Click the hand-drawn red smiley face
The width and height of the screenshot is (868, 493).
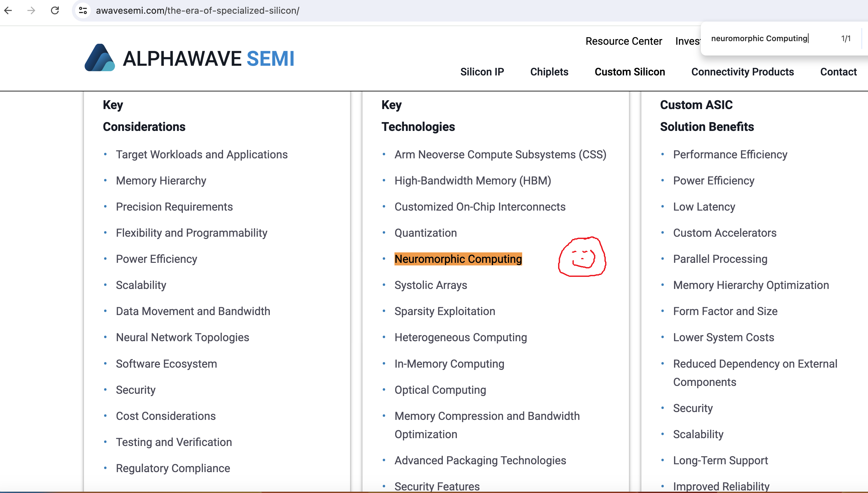click(582, 257)
